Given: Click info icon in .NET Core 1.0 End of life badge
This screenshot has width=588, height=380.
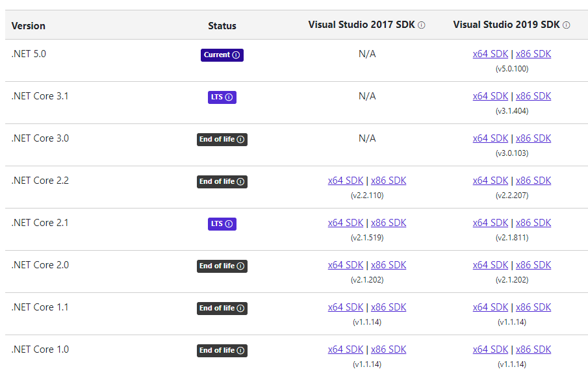Looking at the screenshot, I should (240, 351).
